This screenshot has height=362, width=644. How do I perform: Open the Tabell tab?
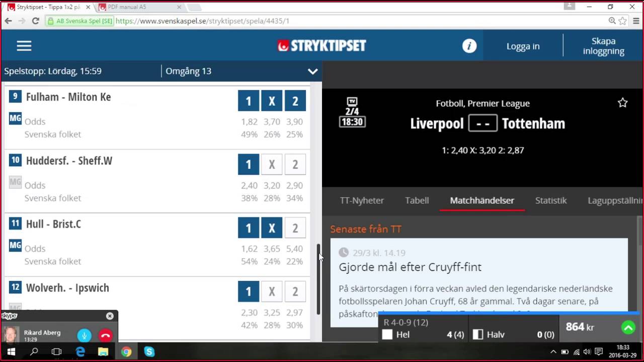tap(417, 200)
